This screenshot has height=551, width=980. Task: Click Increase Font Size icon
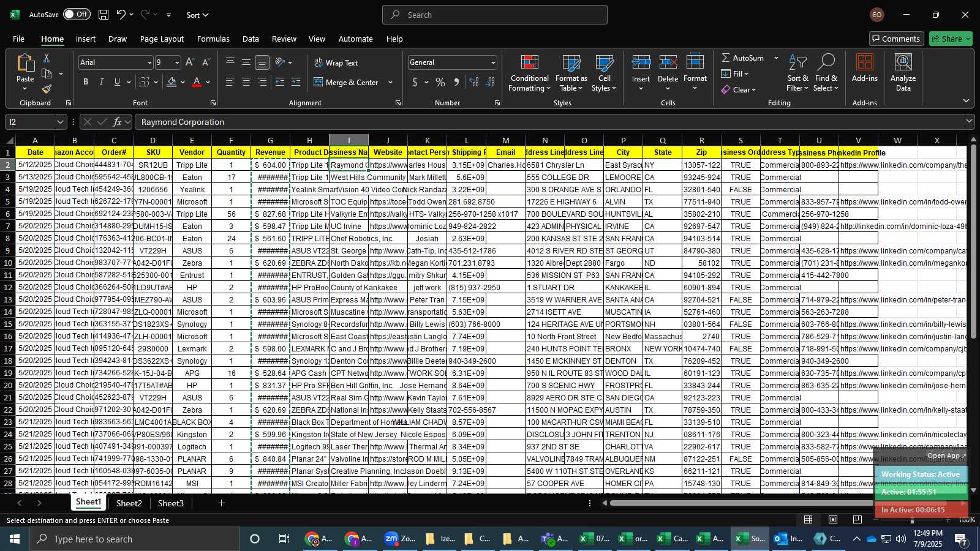click(190, 62)
